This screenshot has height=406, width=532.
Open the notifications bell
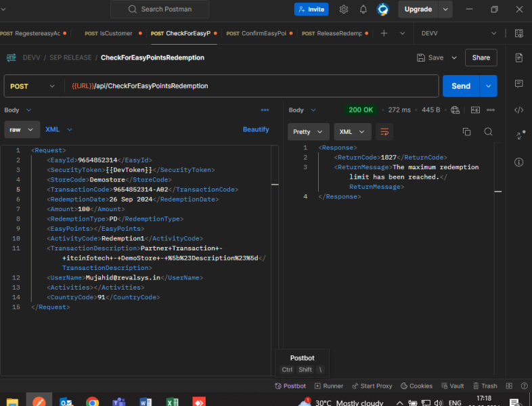click(363, 9)
